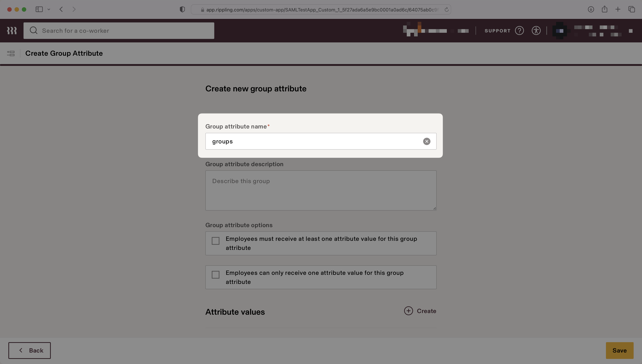Click the Group attribute name input

(x=321, y=141)
